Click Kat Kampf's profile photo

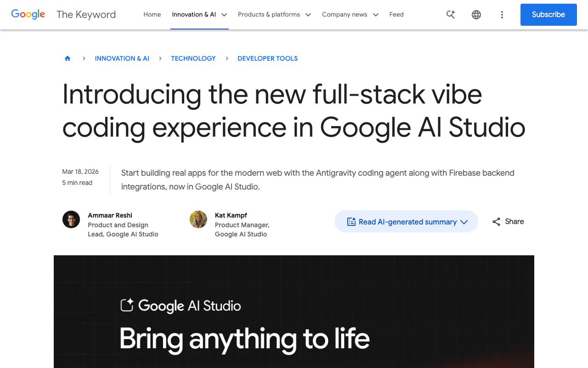[x=198, y=219]
